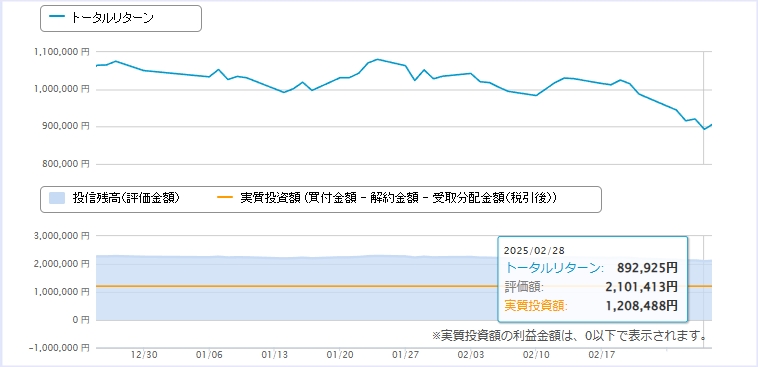Select the 02/03 date label on axis
Screen dimensions: 758x367
470,355
